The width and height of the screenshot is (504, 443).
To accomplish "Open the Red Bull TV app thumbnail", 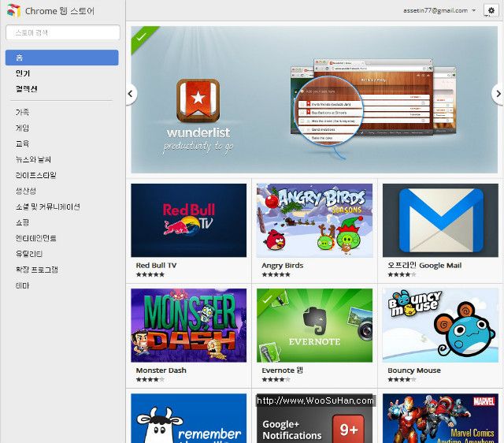I will 189,221.
